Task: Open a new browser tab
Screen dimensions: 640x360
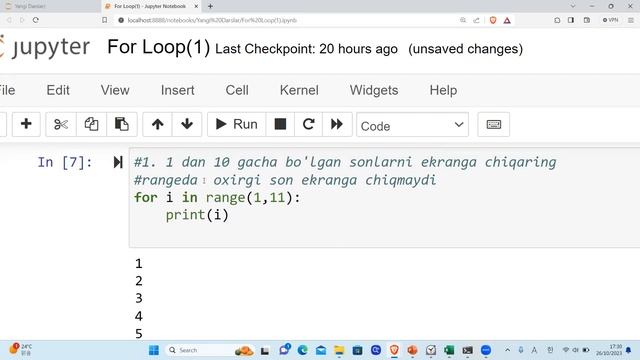Action: click(210, 7)
